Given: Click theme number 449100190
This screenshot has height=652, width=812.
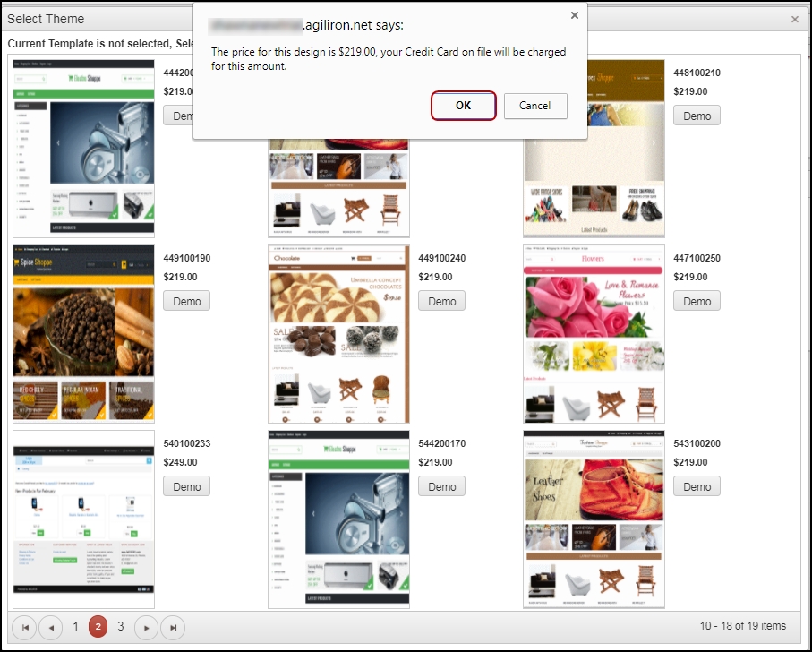Looking at the screenshot, I should [187, 258].
